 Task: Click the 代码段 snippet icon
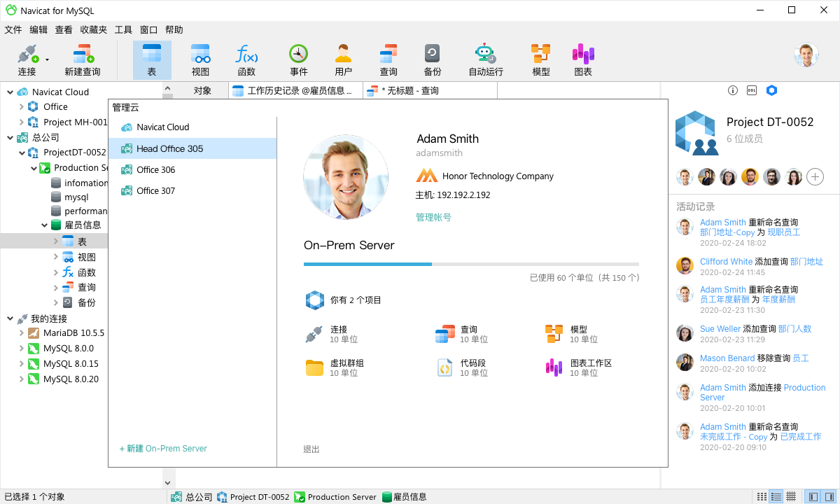[x=444, y=367]
